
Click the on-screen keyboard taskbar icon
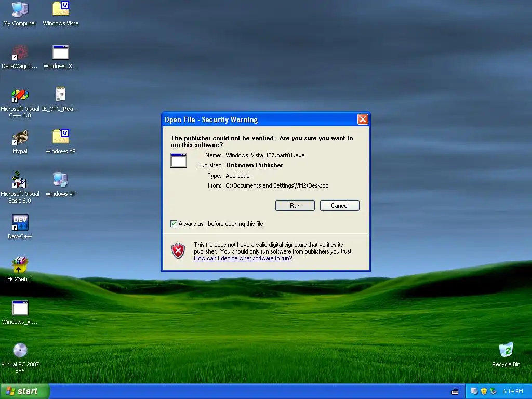(x=455, y=392)
